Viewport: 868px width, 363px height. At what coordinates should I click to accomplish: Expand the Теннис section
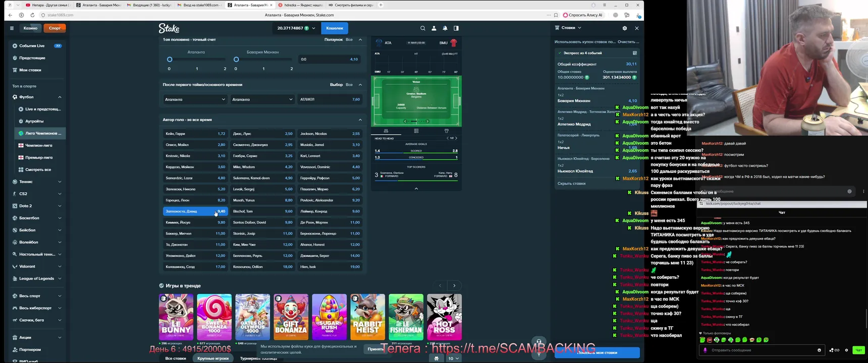coord(60,181)
